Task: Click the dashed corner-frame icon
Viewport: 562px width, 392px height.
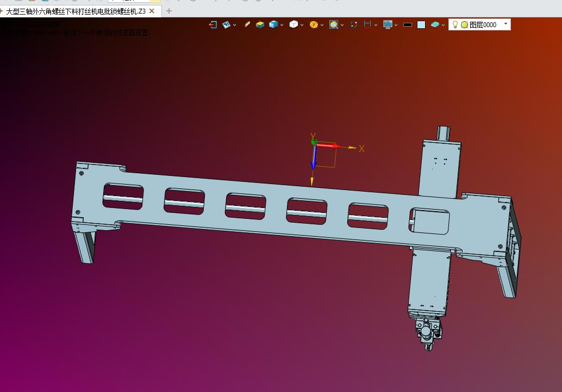Action: 354,24
